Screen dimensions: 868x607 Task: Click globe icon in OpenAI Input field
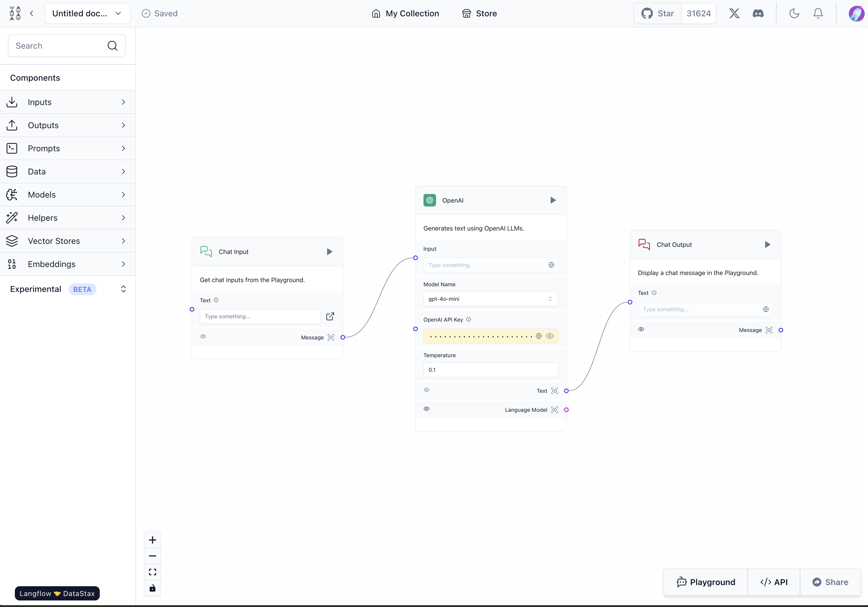tap(551, 265)
